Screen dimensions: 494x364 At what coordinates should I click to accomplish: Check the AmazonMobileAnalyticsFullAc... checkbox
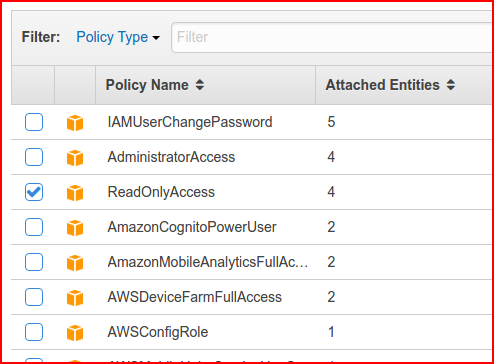(x=34, y=262)
